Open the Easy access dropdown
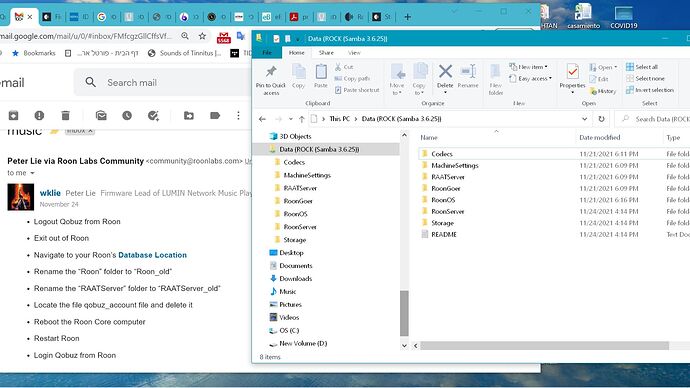Viewport: 690px width, 388px height. click(x=530, y=78)
